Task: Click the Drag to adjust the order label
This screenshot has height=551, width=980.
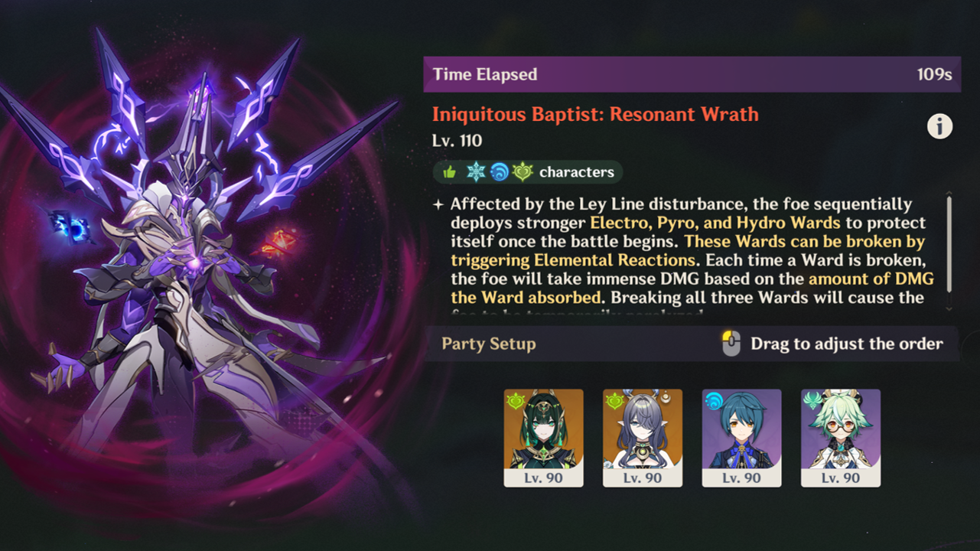Action: (847, 344)
